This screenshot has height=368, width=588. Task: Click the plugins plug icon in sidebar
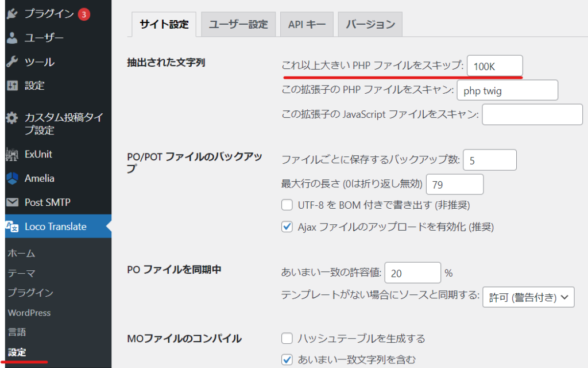(12, 14)
